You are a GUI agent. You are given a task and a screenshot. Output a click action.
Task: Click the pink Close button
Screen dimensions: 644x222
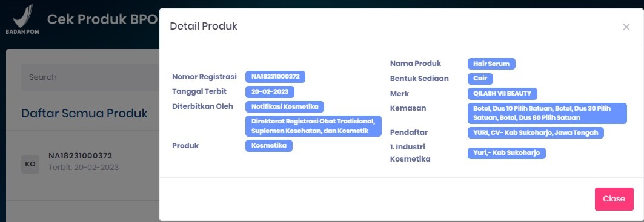coord(614,198)
